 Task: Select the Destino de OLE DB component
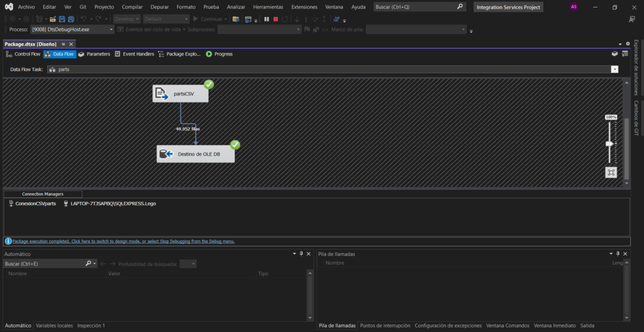[x=196, y=154]
